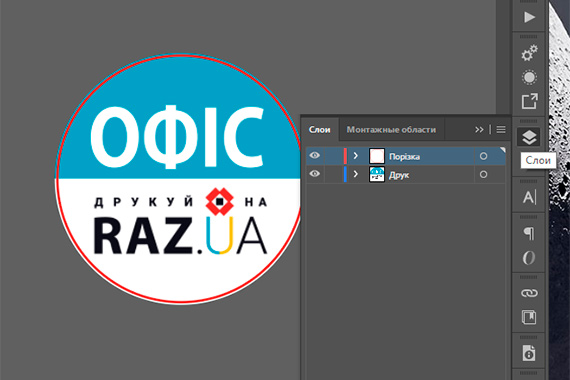Select the Друк layer name

(399, 175)
